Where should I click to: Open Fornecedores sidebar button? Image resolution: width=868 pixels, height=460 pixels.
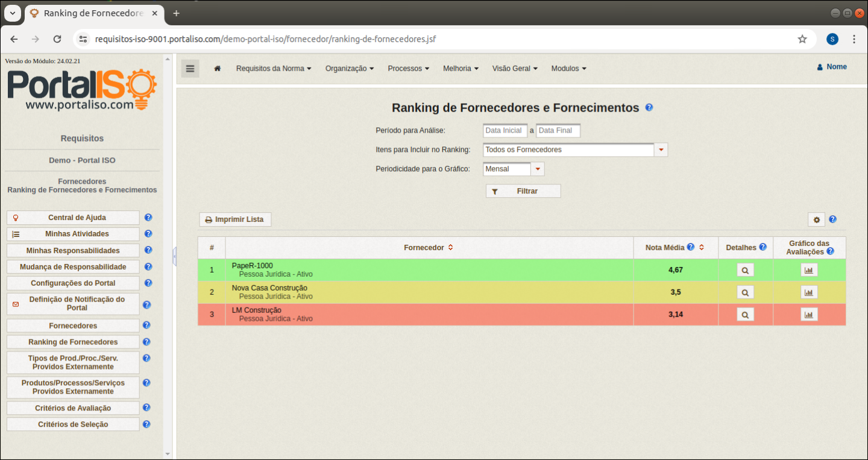(73, 326)
